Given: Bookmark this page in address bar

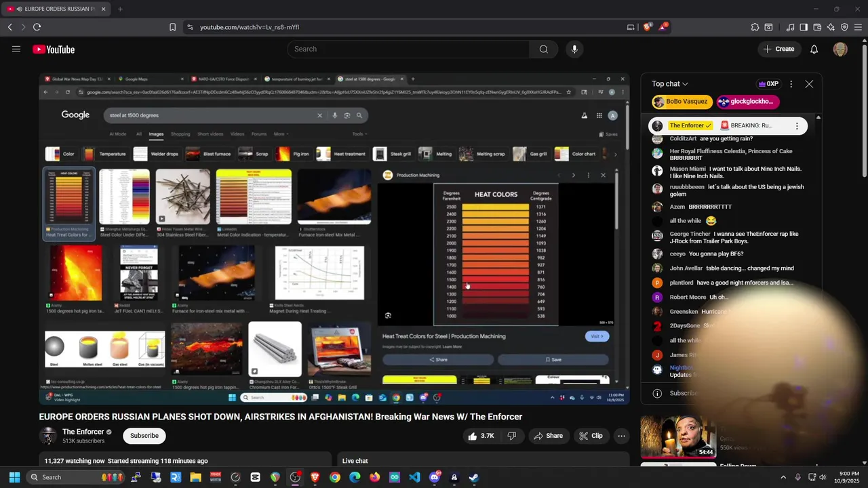Looking at the screenshot, I should click(172, 27).
